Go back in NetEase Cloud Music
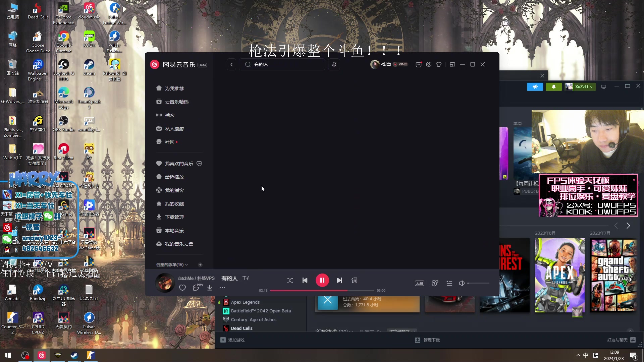This screenshot has width=644, height=362. [231, 64]
